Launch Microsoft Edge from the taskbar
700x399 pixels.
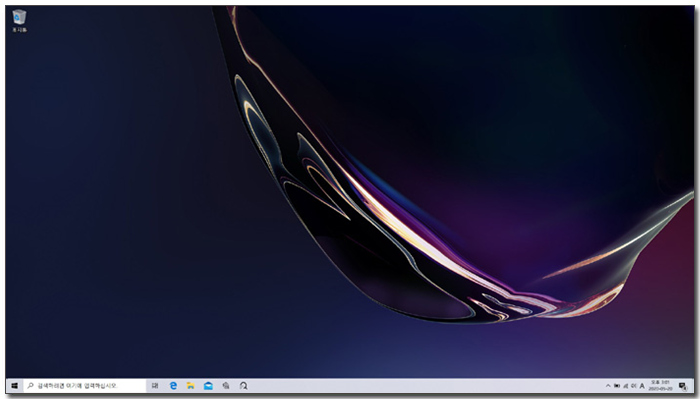pos(173,386)
